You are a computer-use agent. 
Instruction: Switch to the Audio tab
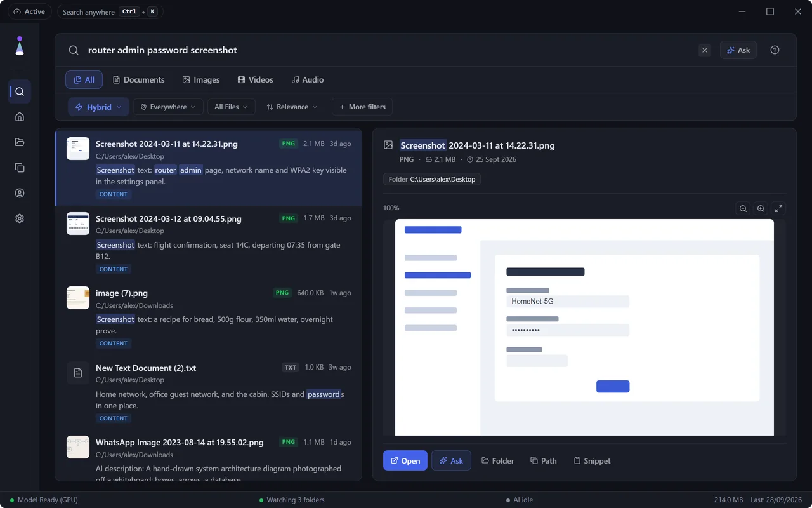point(307,80)
